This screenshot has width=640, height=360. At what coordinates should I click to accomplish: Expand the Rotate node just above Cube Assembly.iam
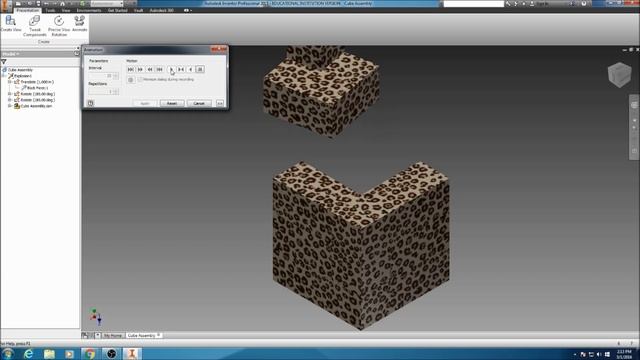point(9,100)
